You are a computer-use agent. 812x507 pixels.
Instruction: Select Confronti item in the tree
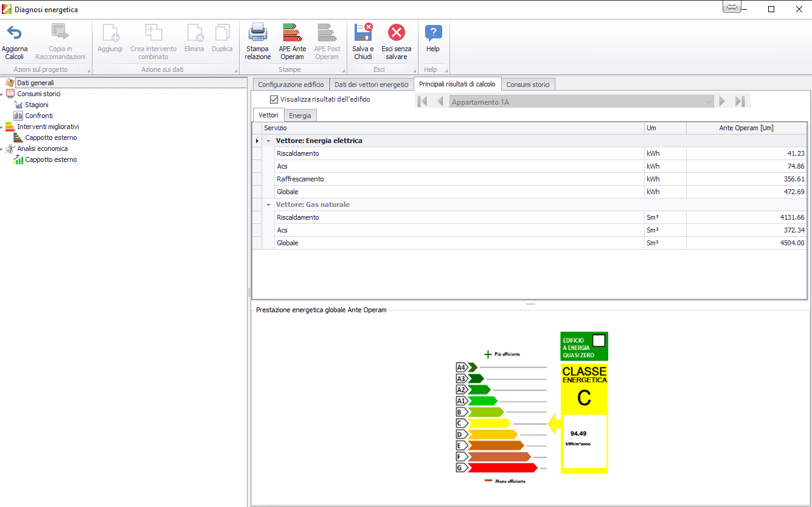coord(38,116)
